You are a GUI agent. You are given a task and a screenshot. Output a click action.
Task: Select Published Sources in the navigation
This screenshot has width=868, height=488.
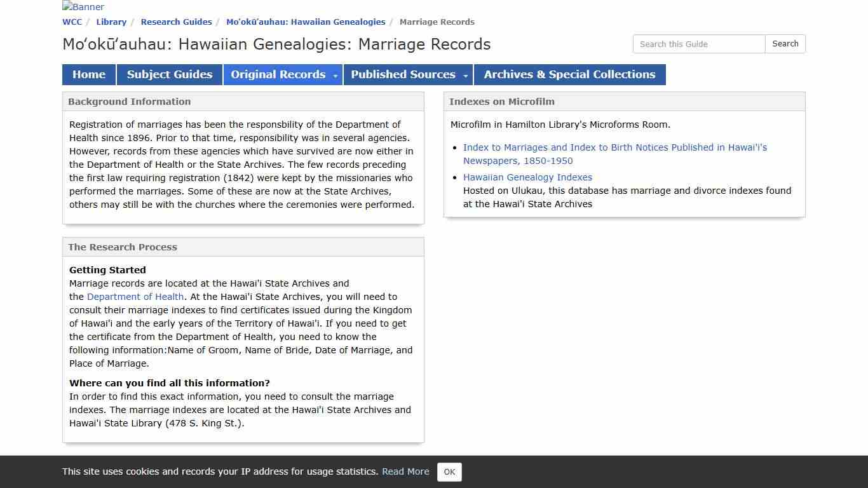point(403,74)
